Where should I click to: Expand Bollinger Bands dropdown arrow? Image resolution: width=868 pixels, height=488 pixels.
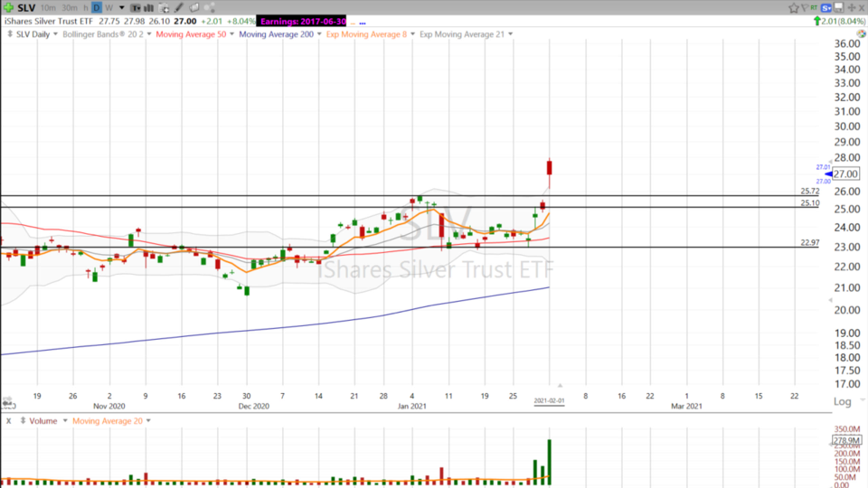[149, 34]
